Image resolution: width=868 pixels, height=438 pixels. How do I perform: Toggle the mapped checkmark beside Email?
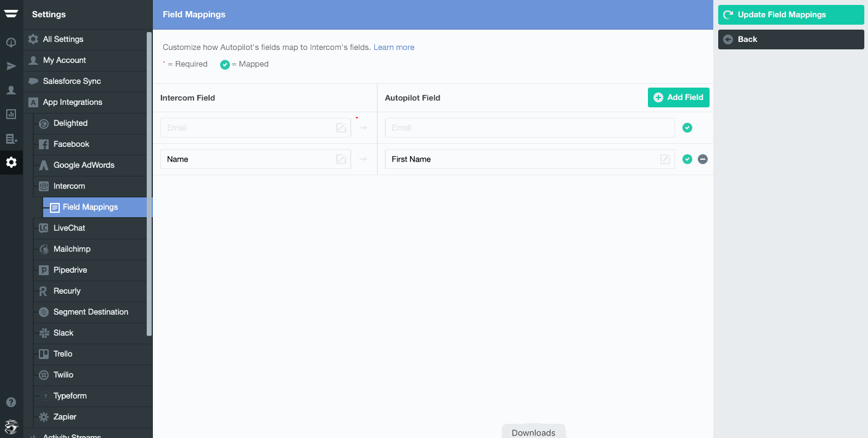pyautogui.click(x=687, y=127)
